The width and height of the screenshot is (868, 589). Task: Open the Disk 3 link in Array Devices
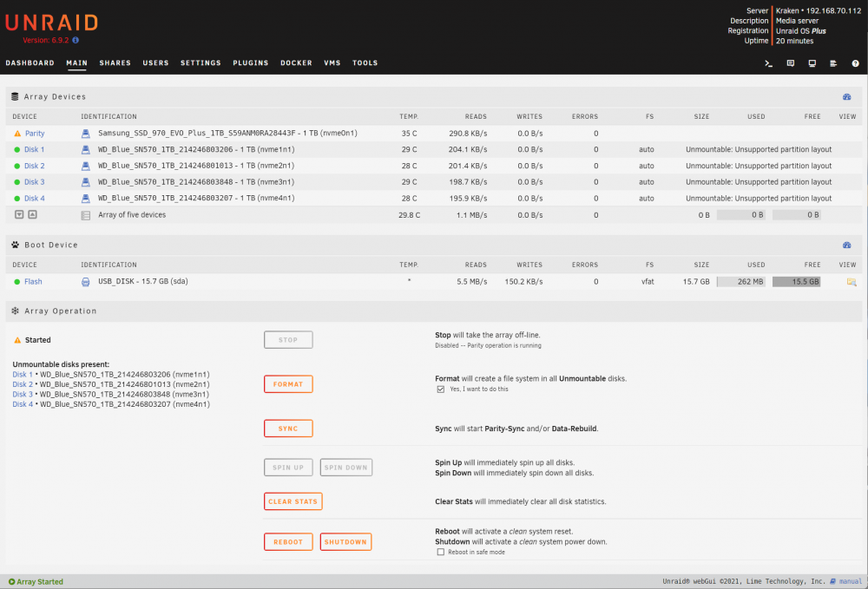point(35,182)
